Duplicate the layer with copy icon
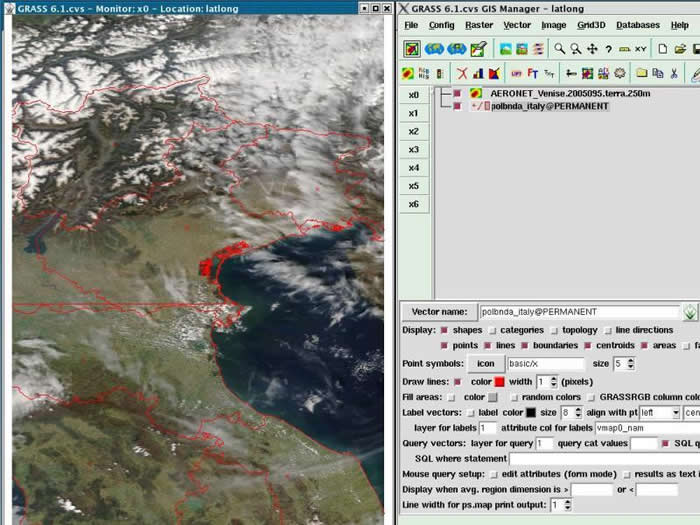This screenshot has height=525, width=700. point(658,73)
